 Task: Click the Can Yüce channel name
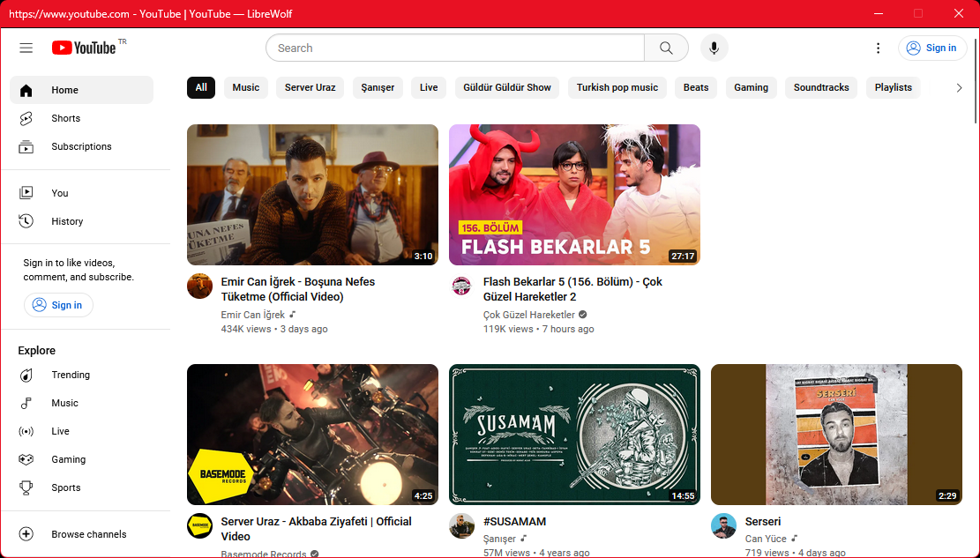point(766,539)
